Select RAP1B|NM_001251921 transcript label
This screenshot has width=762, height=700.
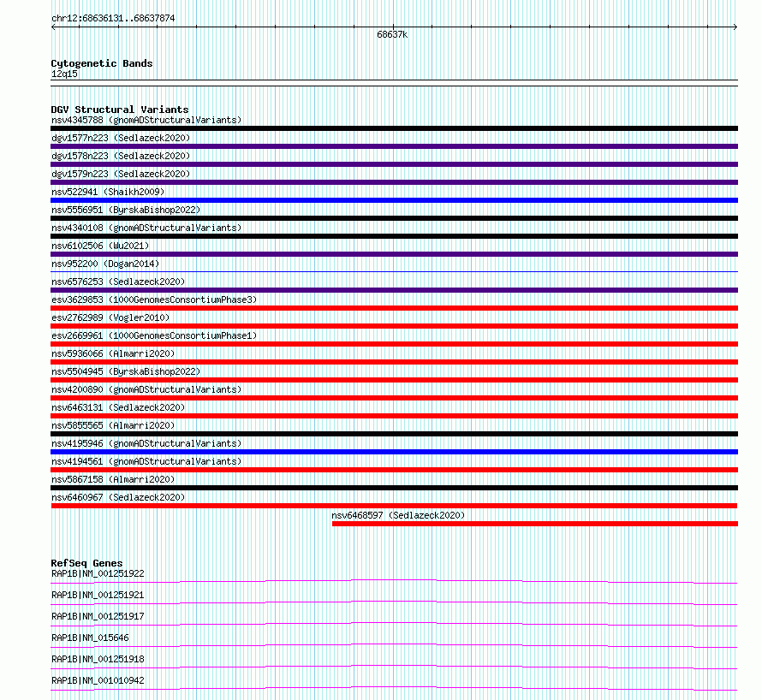pyautogui.click(x=98, y=595)
